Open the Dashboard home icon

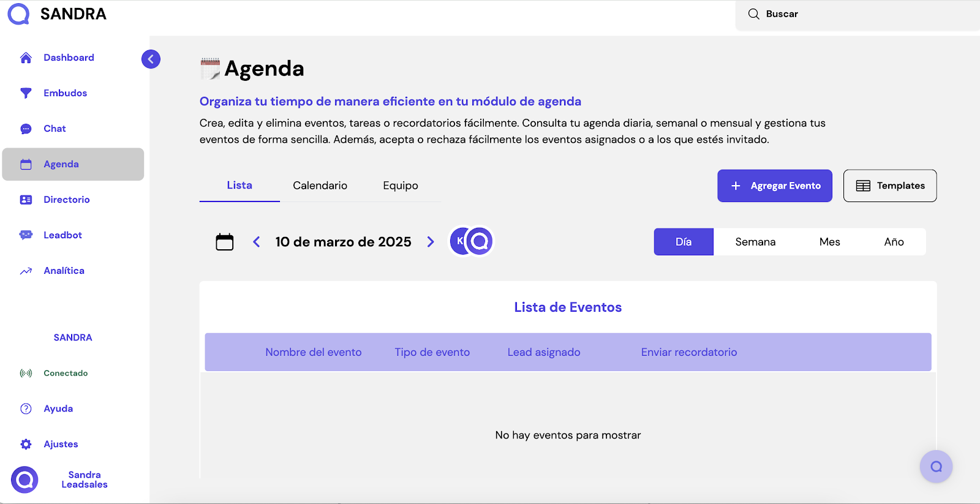tap(26, 58)
